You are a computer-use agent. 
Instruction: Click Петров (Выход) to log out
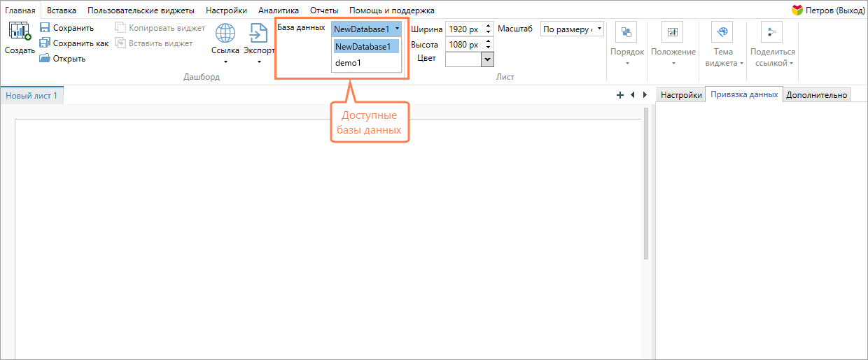(x=836, y=10)
